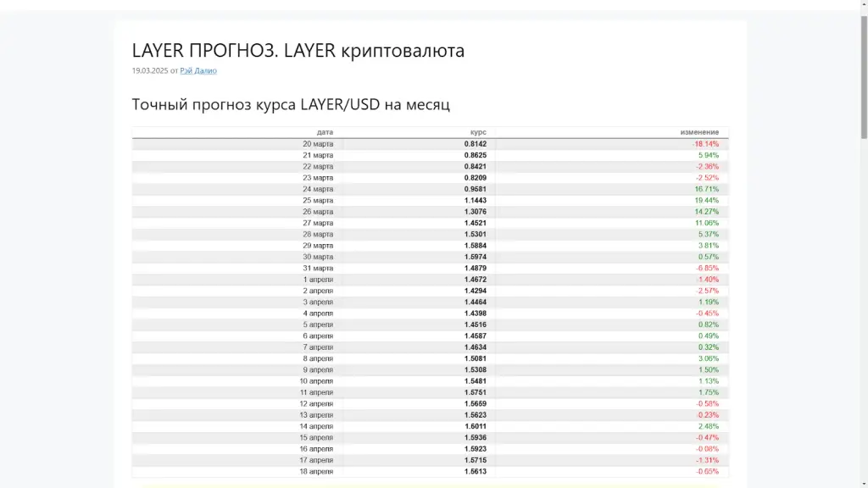Click the page vertical scrollbar thumb

864,77
